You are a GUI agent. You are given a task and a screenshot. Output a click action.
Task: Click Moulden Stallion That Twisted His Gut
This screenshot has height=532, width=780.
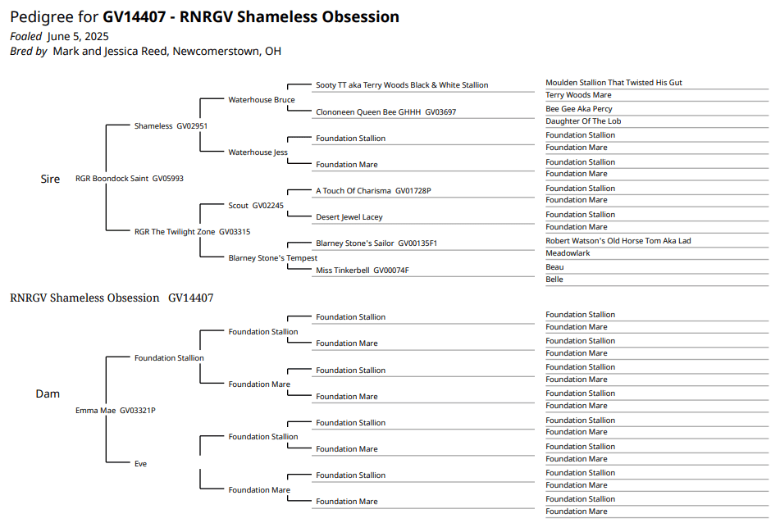pos(614,83)
